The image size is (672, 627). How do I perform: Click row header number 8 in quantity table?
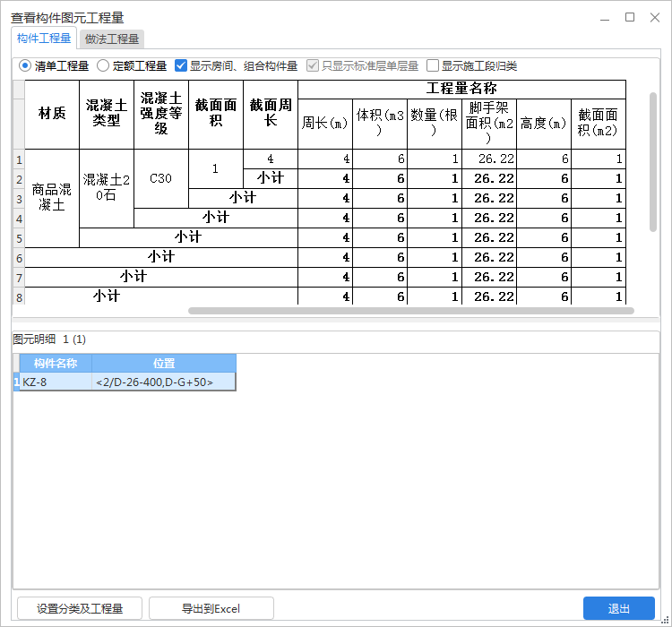(x=19, y=296)
